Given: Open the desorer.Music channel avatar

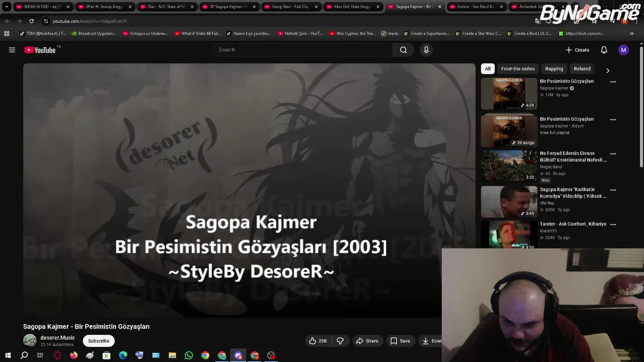Looking at the screenshot, I should 30,340.
